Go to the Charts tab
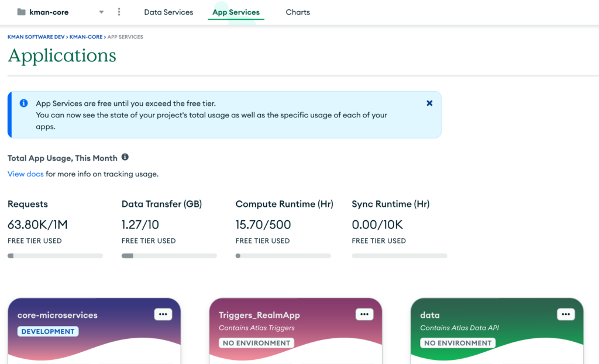The image size is (599, 364). pyautogui.click(x=298, y=12)
